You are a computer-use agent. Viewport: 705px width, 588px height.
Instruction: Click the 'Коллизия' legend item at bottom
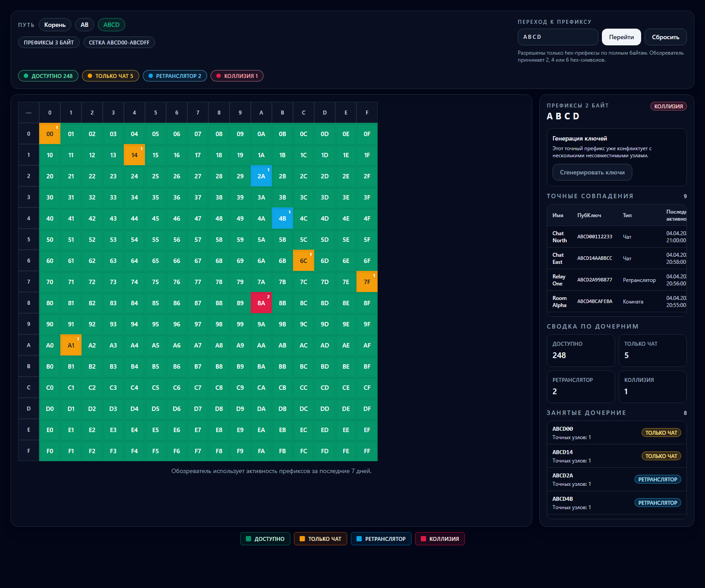[x=440, y=539]
